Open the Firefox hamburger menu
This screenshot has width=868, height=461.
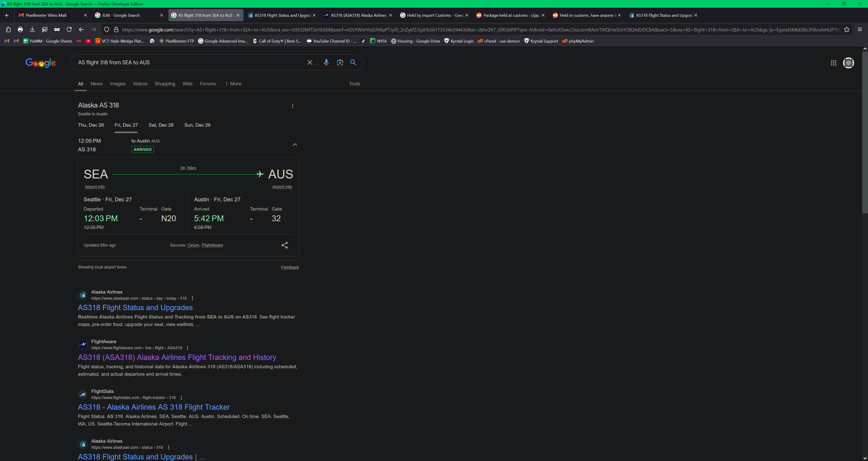coord(860,30)
